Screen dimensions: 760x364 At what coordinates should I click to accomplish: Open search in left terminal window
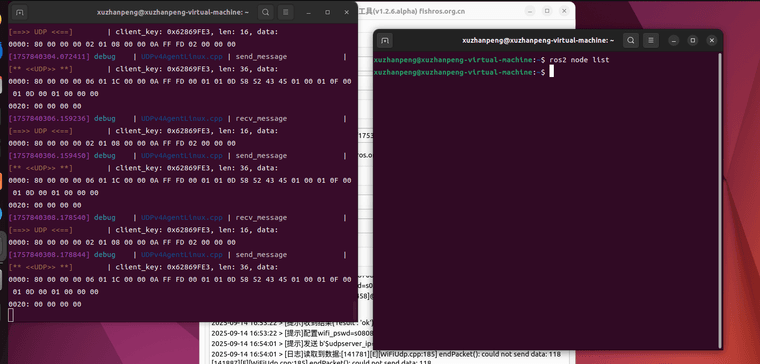(266, 12)
